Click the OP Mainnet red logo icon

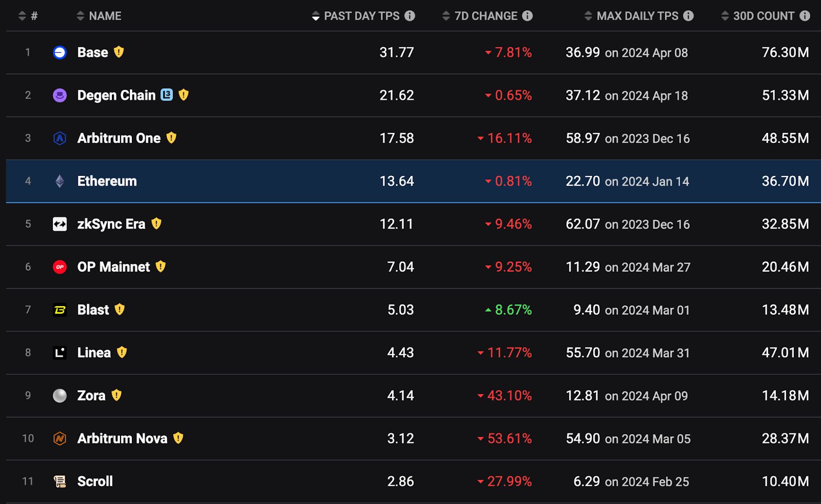click(60, 267)
